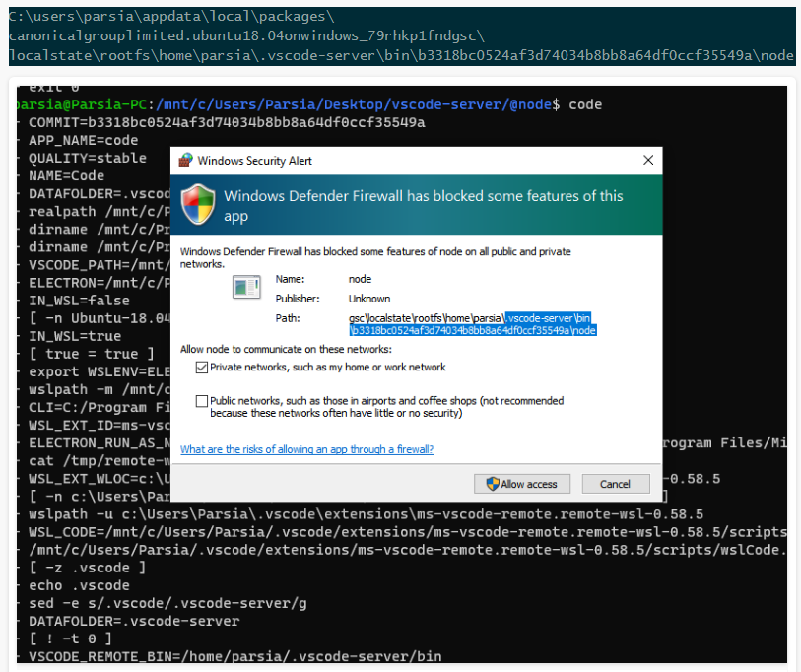The height and width of the screenshot is (672, 801).
Task: Click the IN_WSL=true terminal line
Action: (75, 336)
